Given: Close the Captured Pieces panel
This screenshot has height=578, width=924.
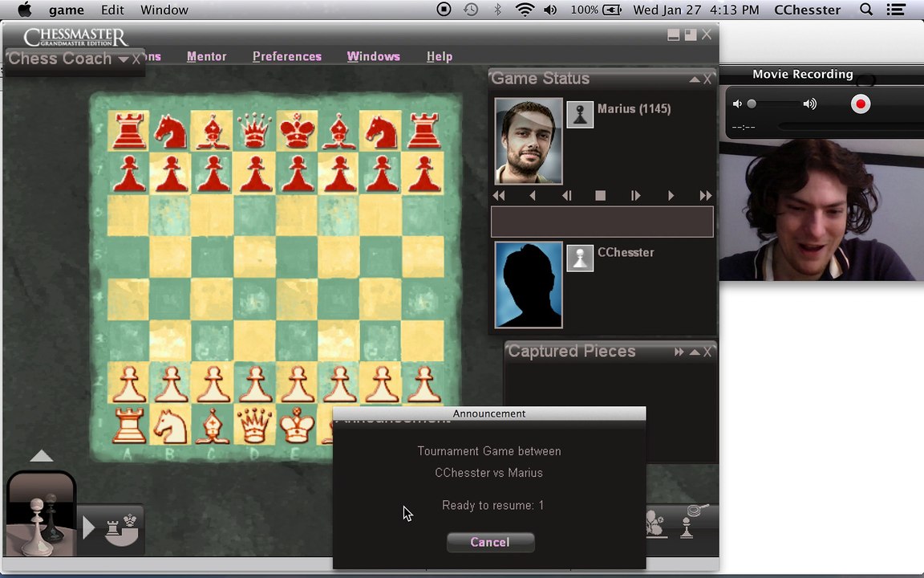Looking at the screenshot, I should [x=707, y=352].
